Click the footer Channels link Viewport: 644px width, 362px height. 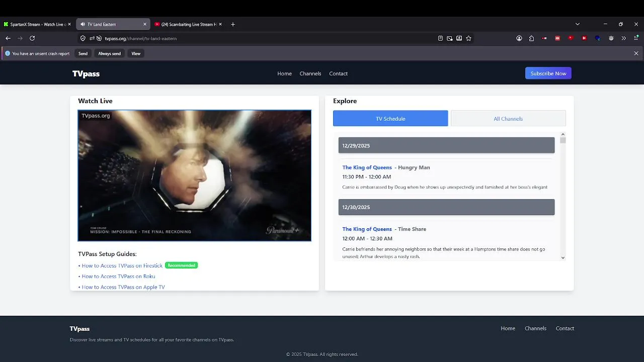coord(535,328)
